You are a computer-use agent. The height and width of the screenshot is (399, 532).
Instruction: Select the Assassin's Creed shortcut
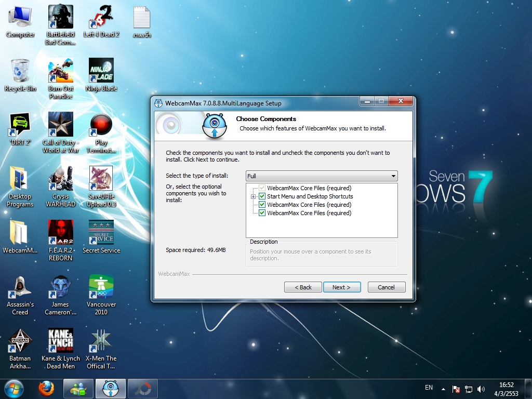pyautogui.click(x=20, y=295)
